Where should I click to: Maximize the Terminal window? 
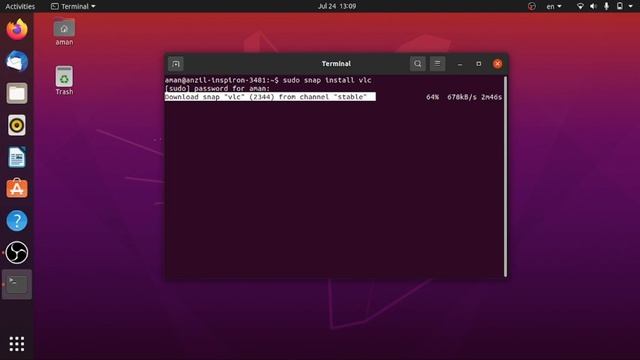479,64
